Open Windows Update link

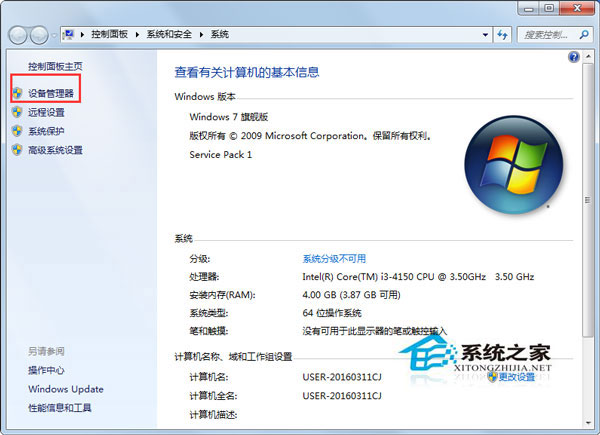tap(66, 389)
